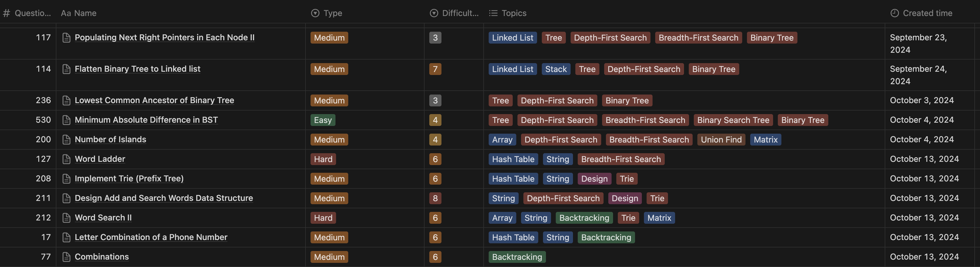Image resolution: width=980 pixels, height=267 pixels.
Task: Open Design Add and Search Words Data Structure
Action: (164, 198)
